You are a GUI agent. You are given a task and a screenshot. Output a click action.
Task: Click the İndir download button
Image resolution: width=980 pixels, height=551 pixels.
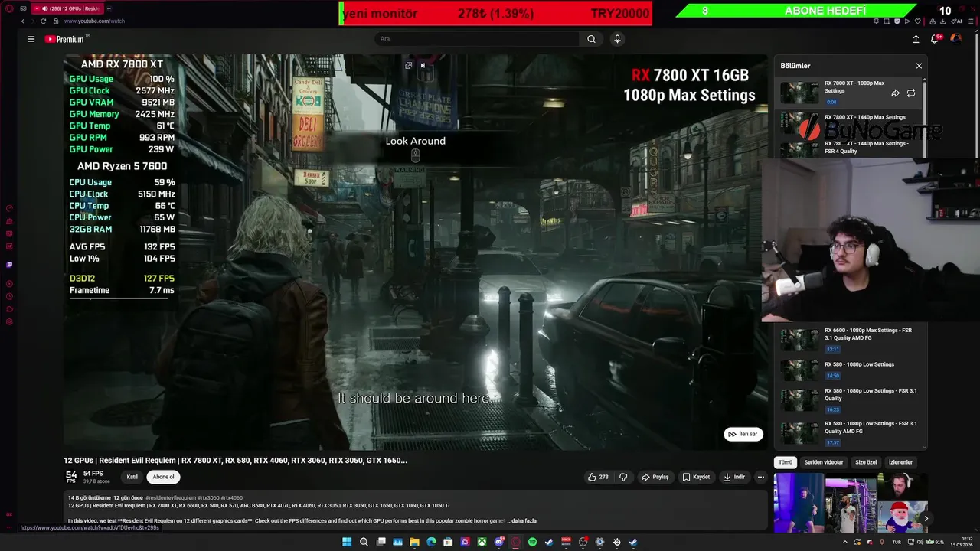coord(733,477)
